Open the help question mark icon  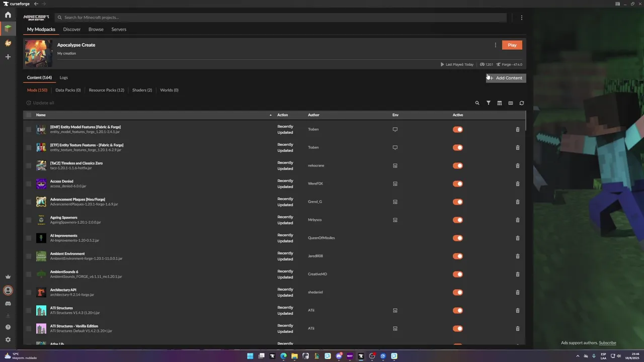[x=8, y=327]
